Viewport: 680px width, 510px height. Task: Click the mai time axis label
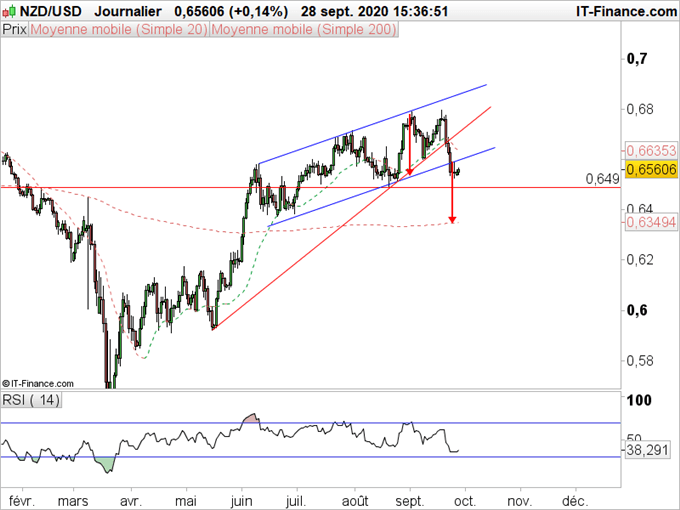click(186, 501)
